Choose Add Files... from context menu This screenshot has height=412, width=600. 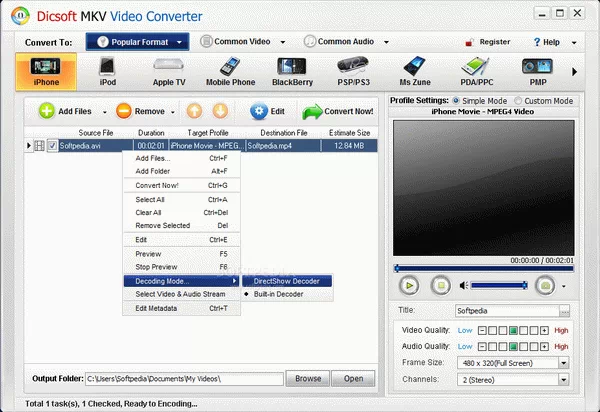click(x=181, y=158)
